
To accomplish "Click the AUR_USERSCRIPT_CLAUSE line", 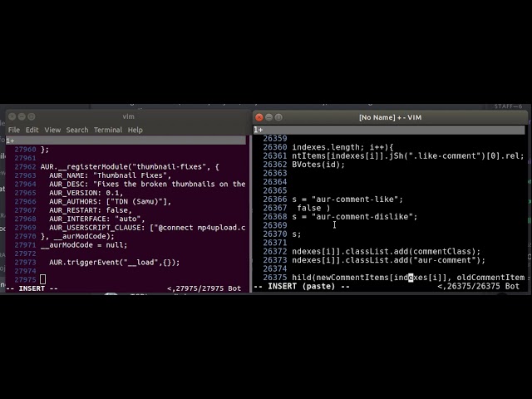I will coord(147,228).
